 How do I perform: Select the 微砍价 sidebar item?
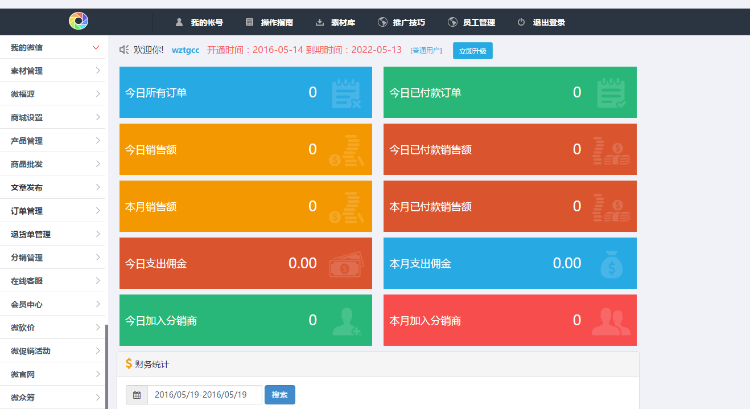pos(53,328)
